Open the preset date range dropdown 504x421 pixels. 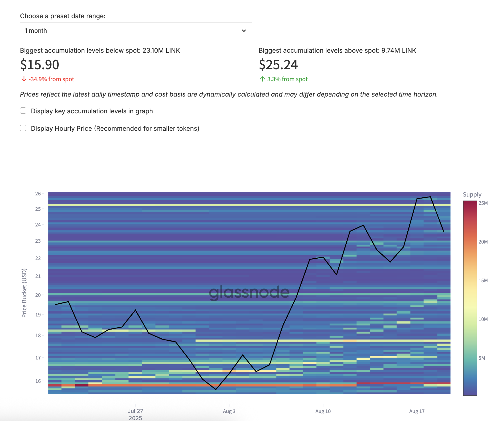pyautogui.click(x=136, y=30)
